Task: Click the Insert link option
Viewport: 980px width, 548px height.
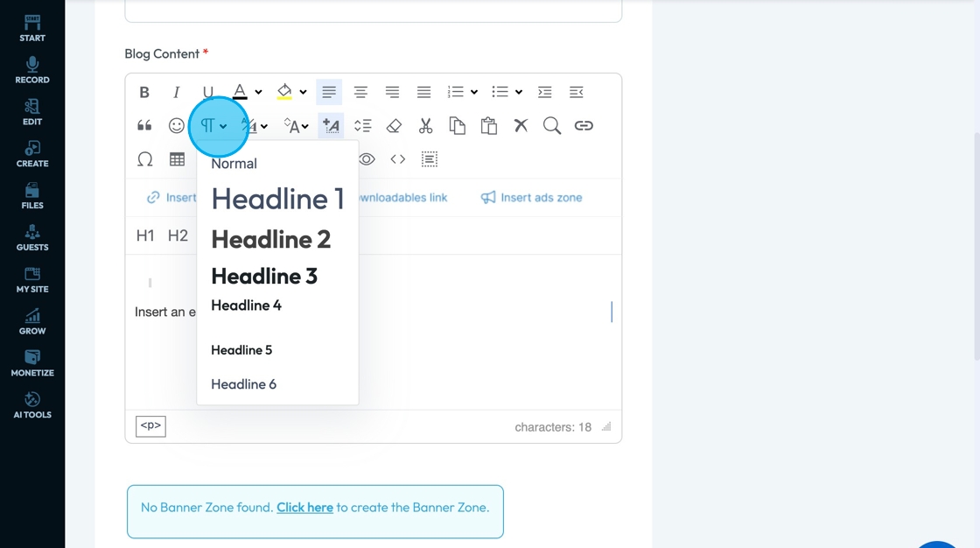Action: pyautogui.click(x=171, y=198)
